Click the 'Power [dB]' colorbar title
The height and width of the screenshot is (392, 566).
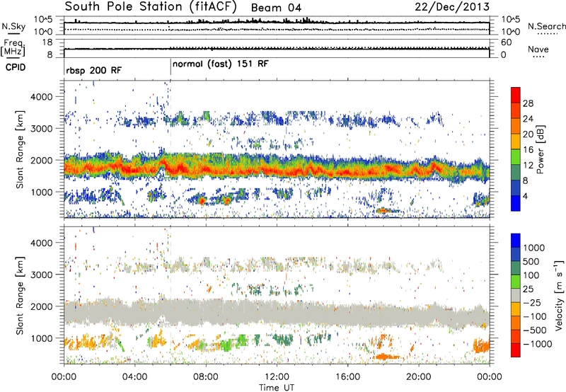point(541,149)
